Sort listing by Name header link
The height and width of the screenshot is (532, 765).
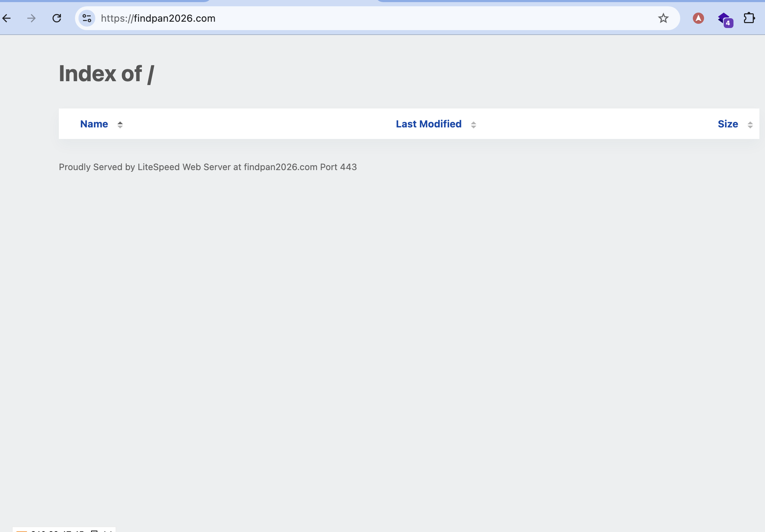point(94,124)
